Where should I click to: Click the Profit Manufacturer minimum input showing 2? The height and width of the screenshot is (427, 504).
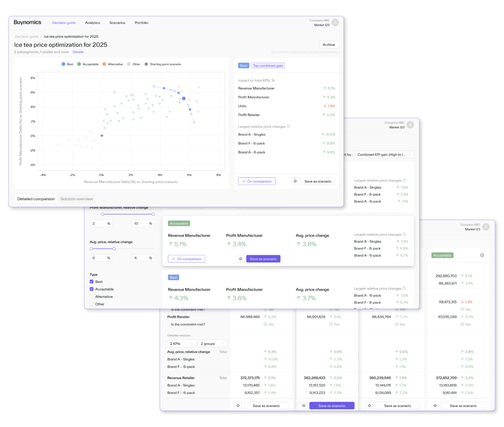tap(101, 223)
